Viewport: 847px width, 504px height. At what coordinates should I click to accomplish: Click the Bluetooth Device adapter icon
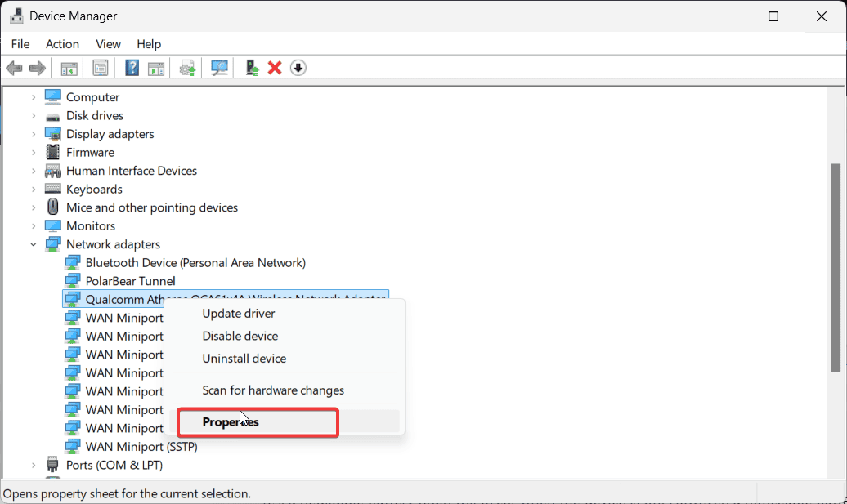[73, 263]
